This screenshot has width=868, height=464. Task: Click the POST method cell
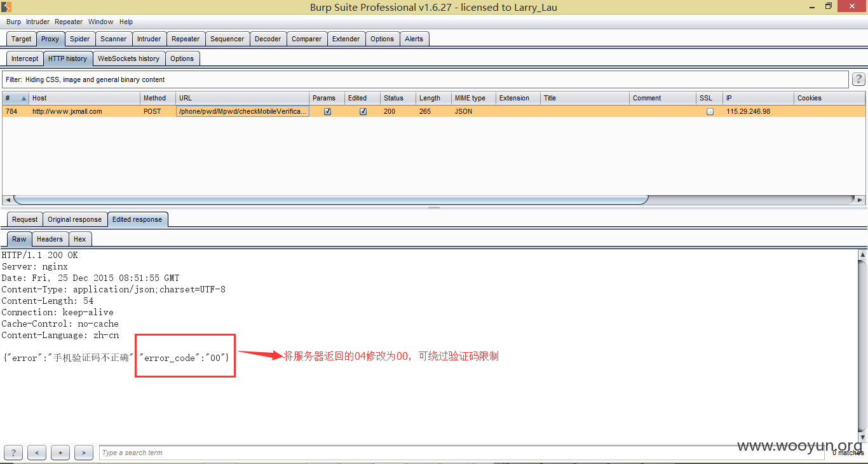click(158, 111)
